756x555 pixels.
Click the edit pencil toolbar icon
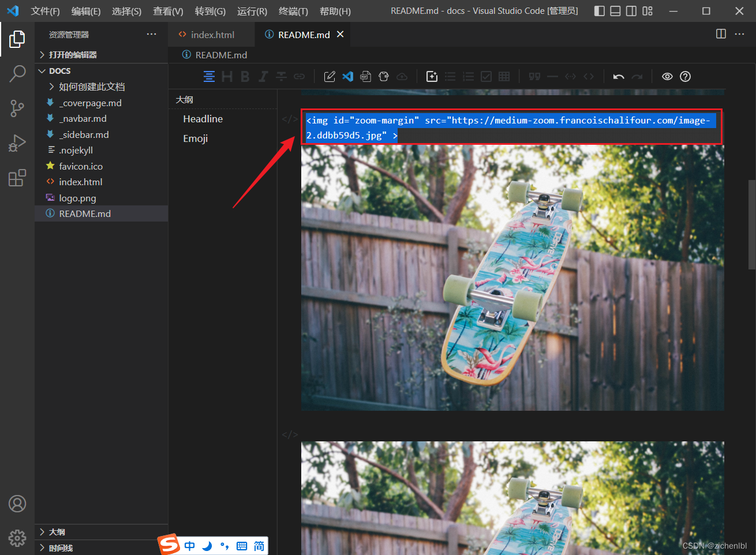coord(330,77)
